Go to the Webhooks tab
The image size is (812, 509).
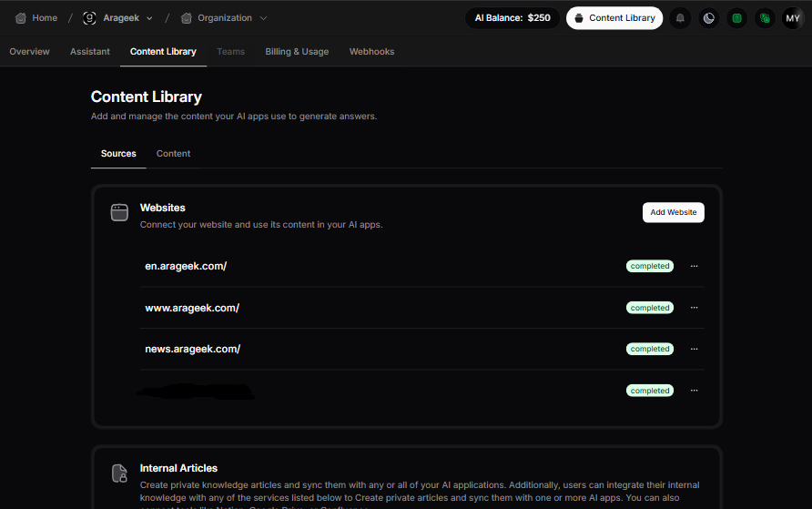tap(371, 52)
